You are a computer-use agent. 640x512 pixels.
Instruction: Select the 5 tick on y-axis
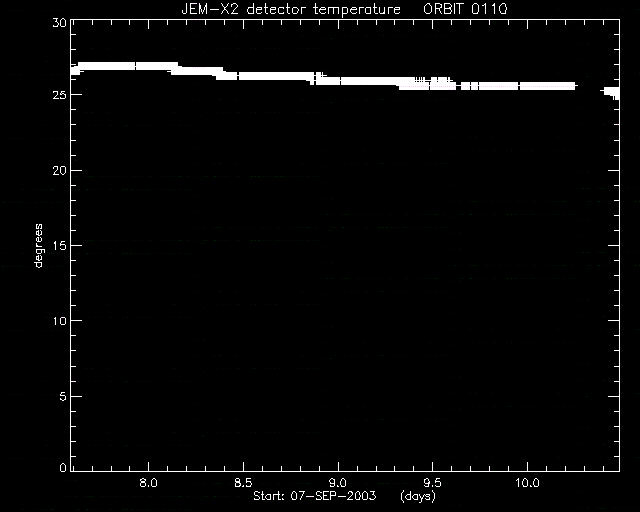point(63,396)
